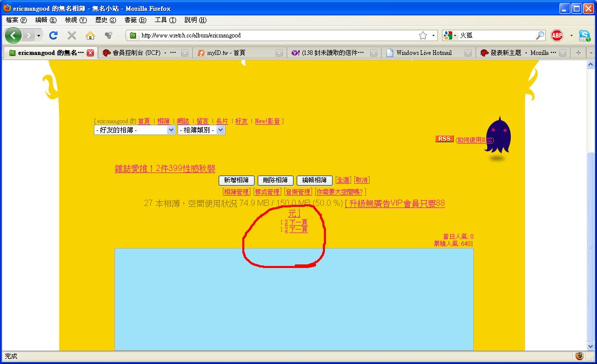Open the list-all-tabs dropdown arrow
The image size is (597, 364).
click(x=591, y=53)
